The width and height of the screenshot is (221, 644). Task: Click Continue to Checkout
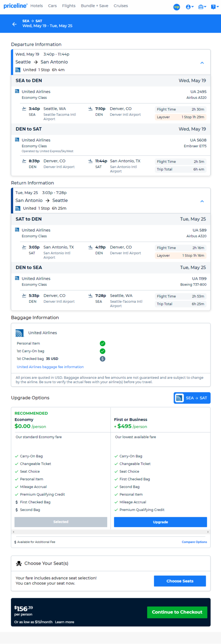pos(177,612)
